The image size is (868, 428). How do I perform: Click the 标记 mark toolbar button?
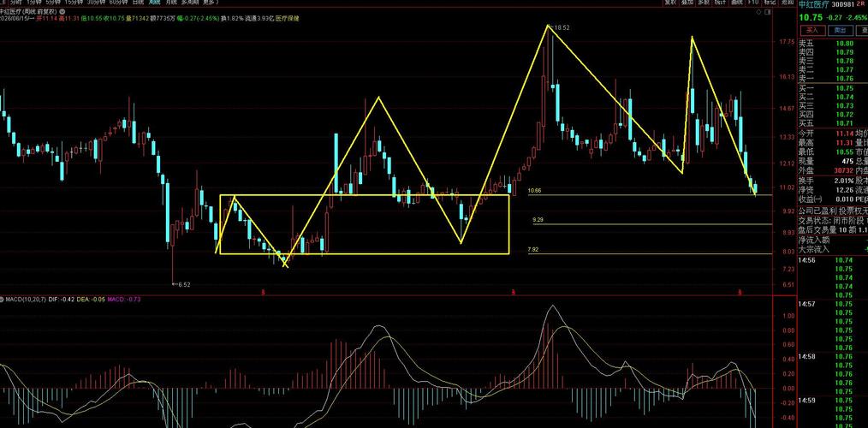click(770, 3)
